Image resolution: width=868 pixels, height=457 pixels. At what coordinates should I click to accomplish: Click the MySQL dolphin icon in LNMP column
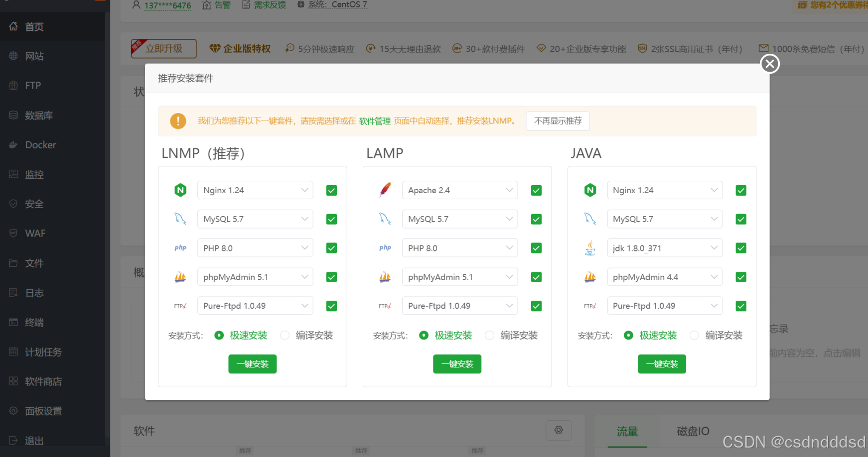[x=180, y=219]
